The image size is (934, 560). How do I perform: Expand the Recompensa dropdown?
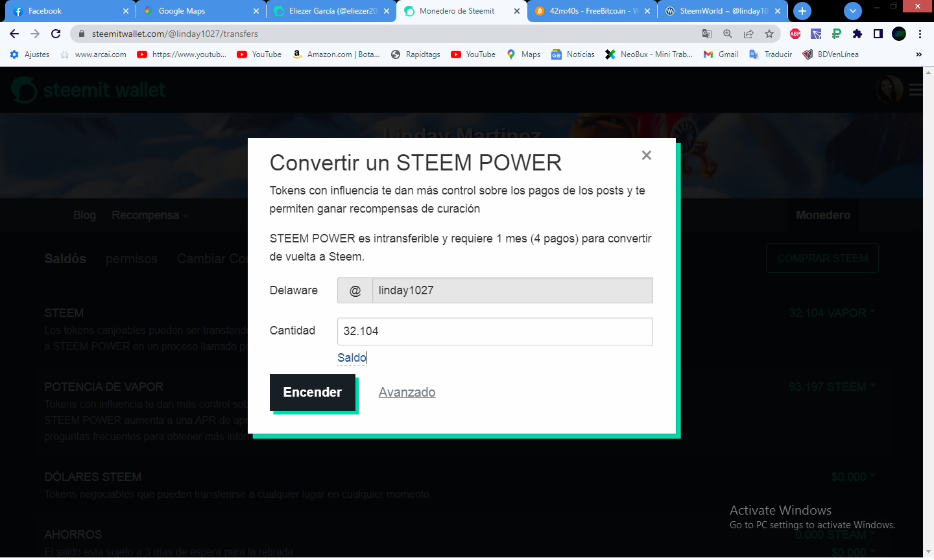point(150,215)
